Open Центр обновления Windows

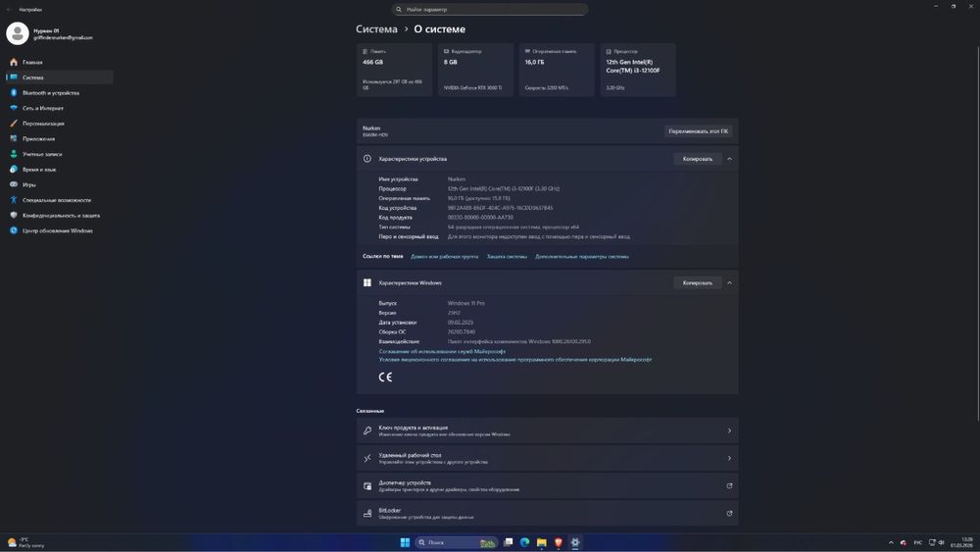click(x=60, y=230)
